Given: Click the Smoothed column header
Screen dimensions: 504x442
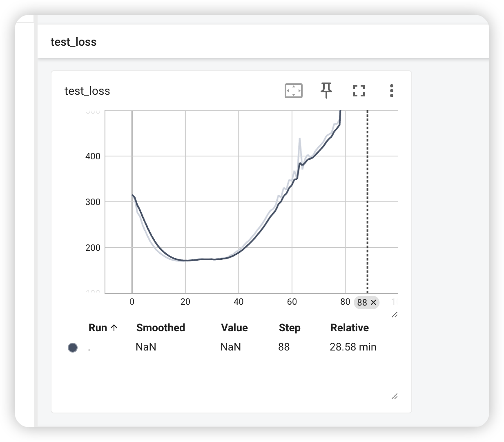Looking at the screenshot, I should (161, 328).
